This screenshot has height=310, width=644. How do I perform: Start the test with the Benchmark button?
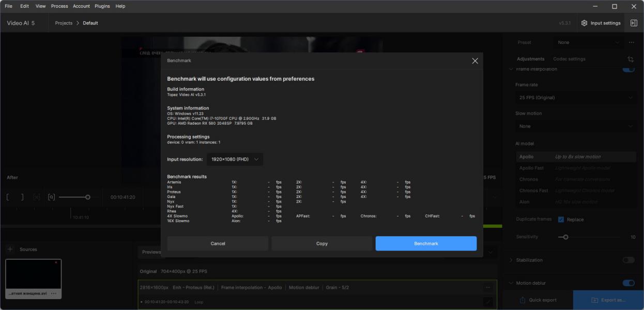[426, 243]
